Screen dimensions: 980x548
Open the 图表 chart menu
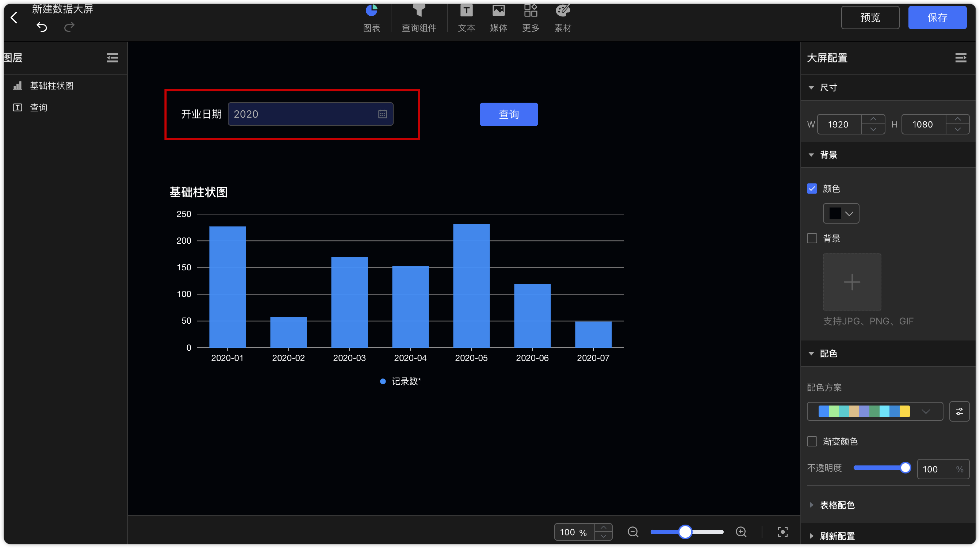pyautogui.click(x=371, y=18)
